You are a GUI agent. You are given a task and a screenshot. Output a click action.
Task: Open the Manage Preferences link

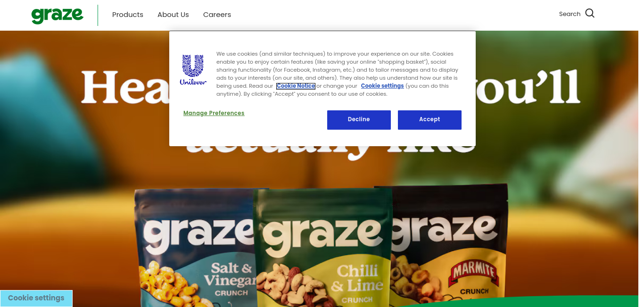click(x=214, y=113)
